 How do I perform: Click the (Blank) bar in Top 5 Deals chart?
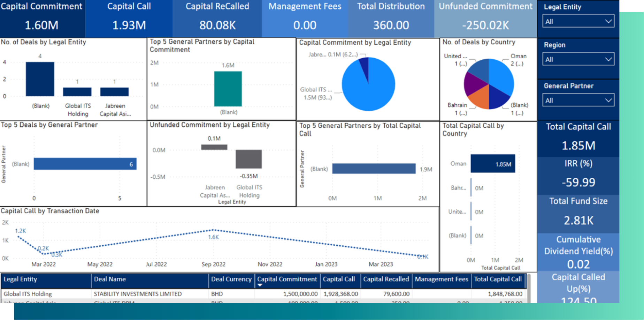click(85, 164)
